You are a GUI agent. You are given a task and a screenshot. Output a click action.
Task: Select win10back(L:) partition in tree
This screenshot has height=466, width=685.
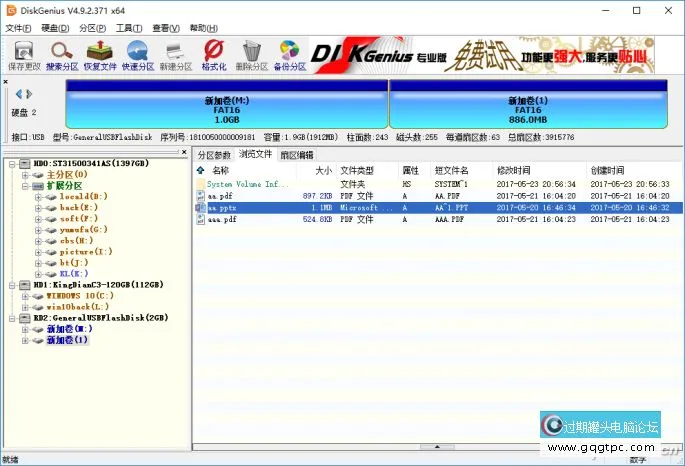coord(78,307)
